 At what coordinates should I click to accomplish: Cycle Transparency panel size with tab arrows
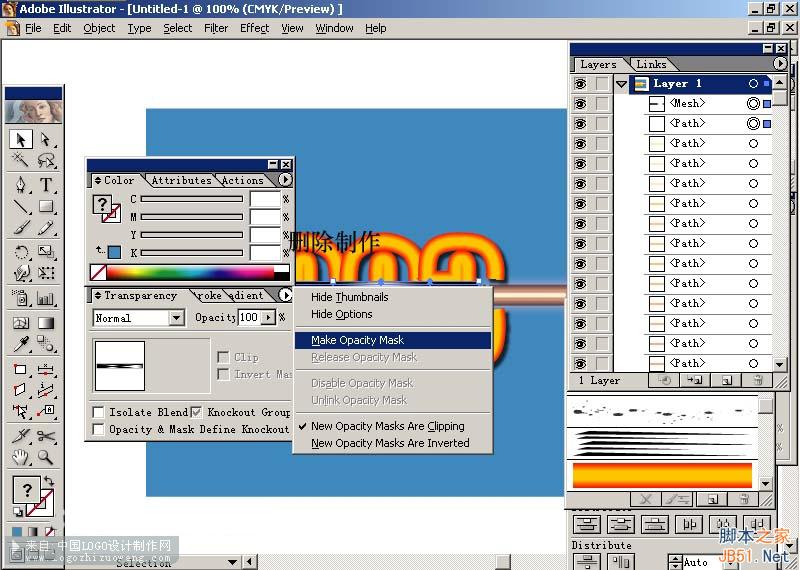click(98, 295)
